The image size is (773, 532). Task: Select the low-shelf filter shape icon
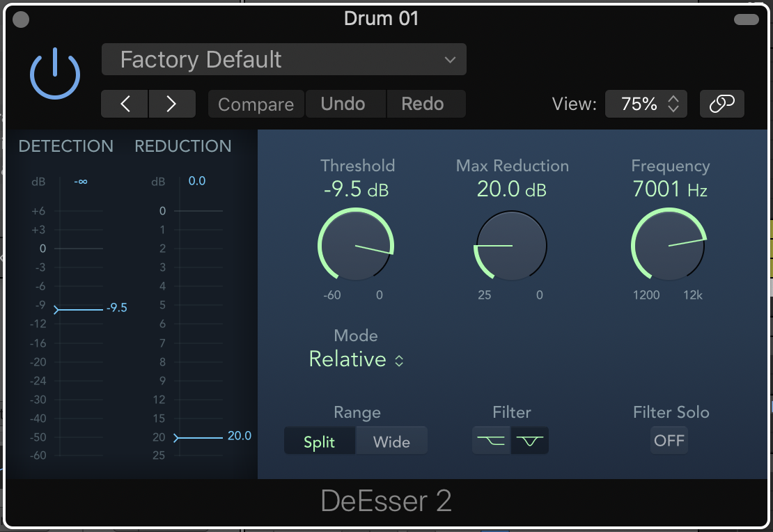point(491,441)
